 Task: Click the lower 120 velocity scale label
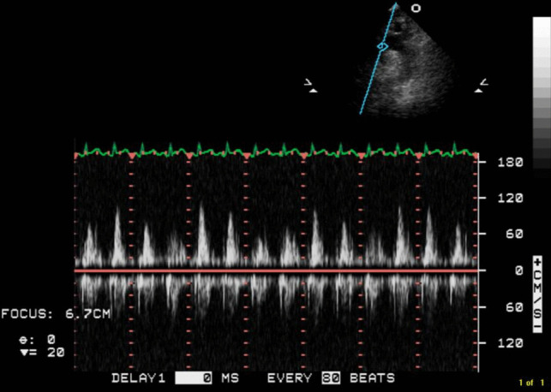510,343
